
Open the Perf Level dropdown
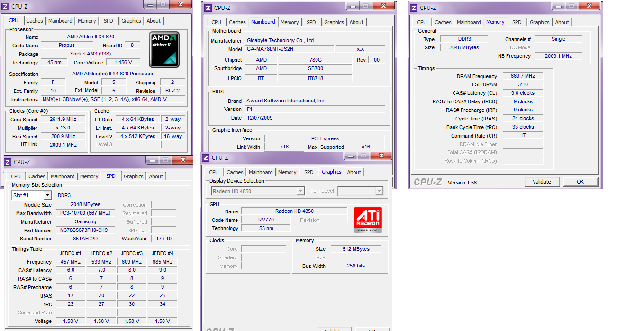click(379, 191)
